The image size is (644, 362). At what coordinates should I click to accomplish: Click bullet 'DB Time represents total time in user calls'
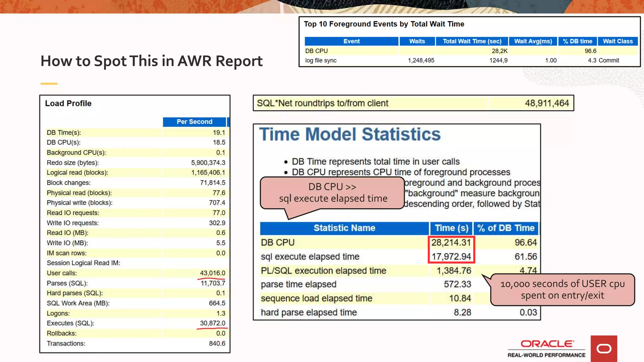[x=375, y=162]
